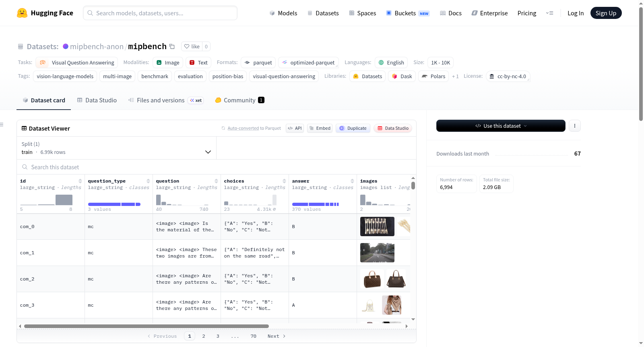Viewport: 644px width, 347px height.
Task: Click the Duplicate button
Action: point(353,128)
